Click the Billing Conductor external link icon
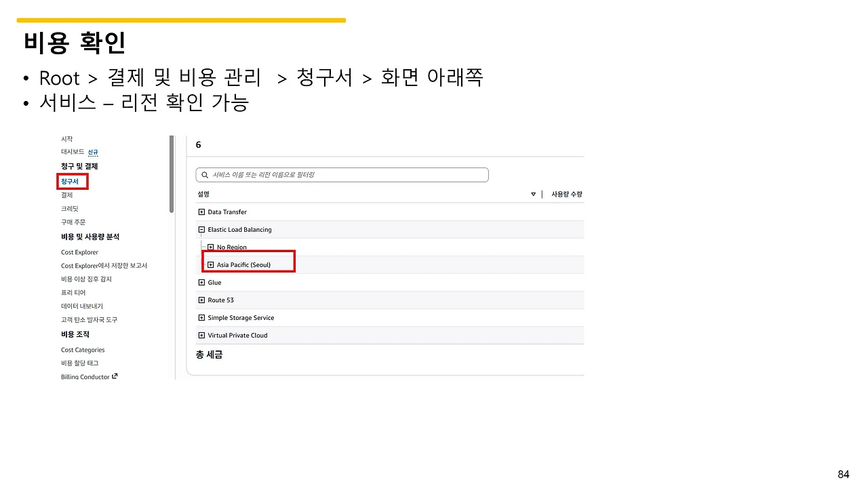Screen dimensions: 868x488 click(115, 376)
